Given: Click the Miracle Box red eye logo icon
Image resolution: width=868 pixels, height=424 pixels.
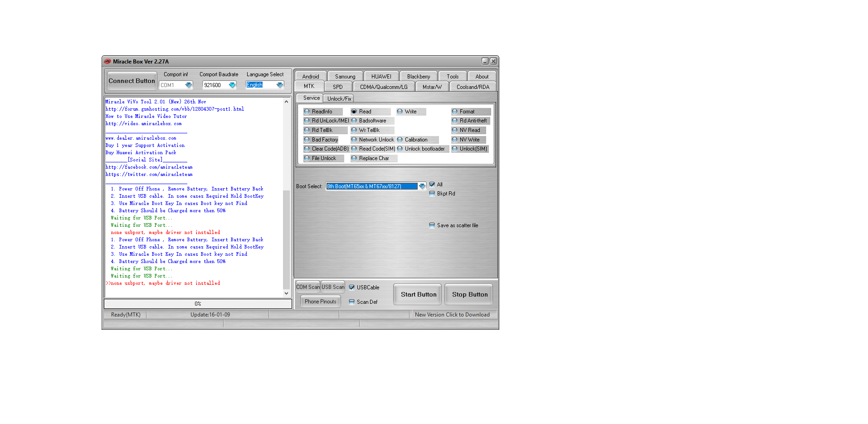Looking at the screenshot, I should [x=107, y=61].
